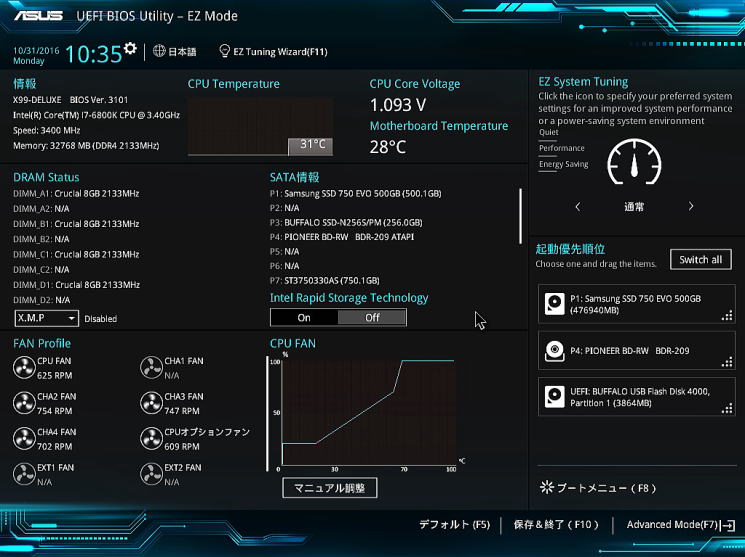Click the CHA3 FAN fan icon
The height and width of the screenshot is (557, 745).
152,403
